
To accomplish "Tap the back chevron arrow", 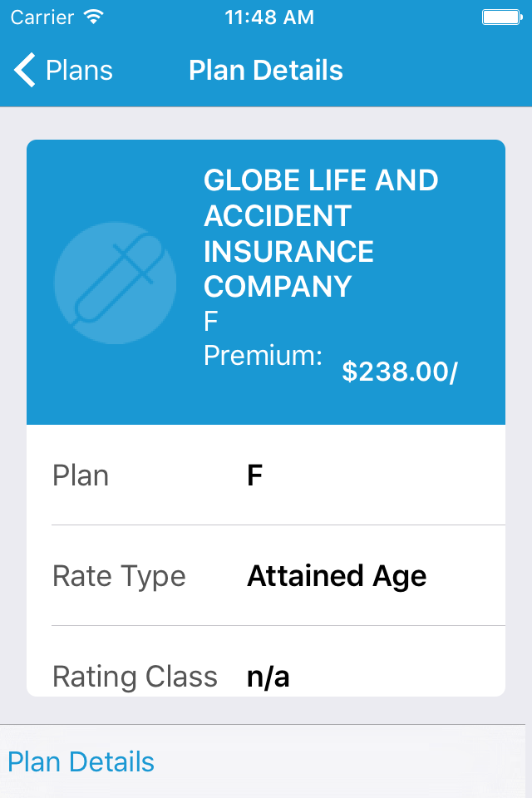I will click(25, 71).
